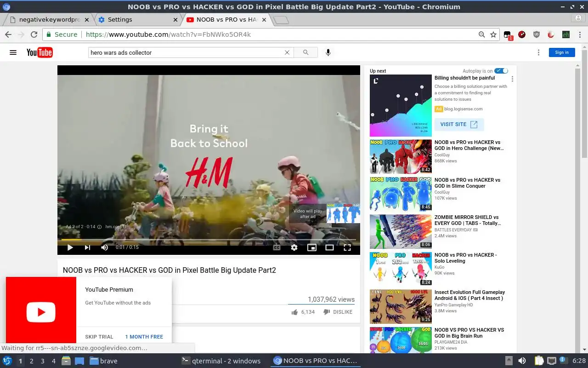Click the Secure padlock site info
Image resolution: width=588 pixels, height=368 pixels.
pos(62,34)
